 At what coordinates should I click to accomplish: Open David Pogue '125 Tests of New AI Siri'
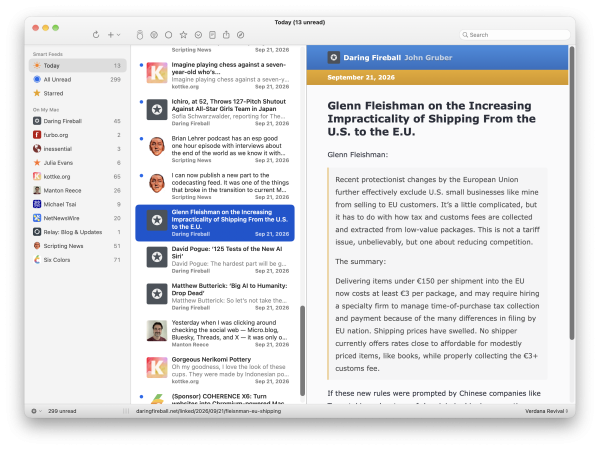point(215,259)
